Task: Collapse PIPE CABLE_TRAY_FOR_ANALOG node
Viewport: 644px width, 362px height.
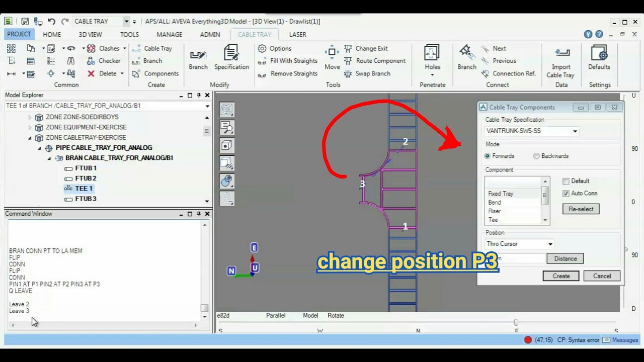Action: 40,148
